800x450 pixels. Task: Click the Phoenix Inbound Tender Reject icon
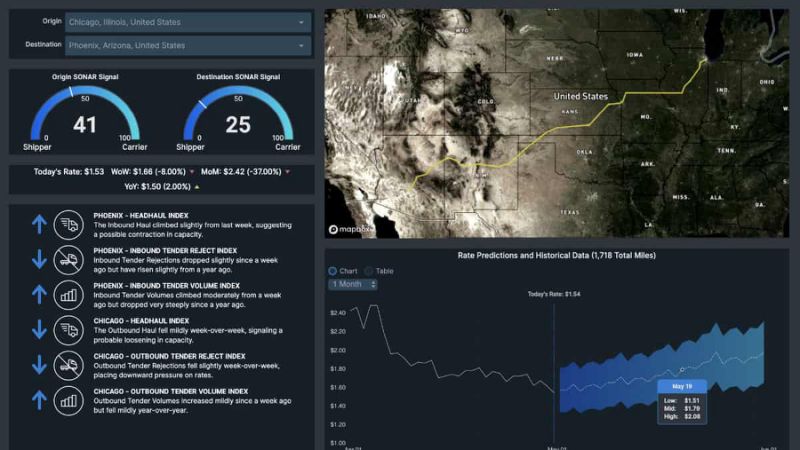[x=68, y=258]
